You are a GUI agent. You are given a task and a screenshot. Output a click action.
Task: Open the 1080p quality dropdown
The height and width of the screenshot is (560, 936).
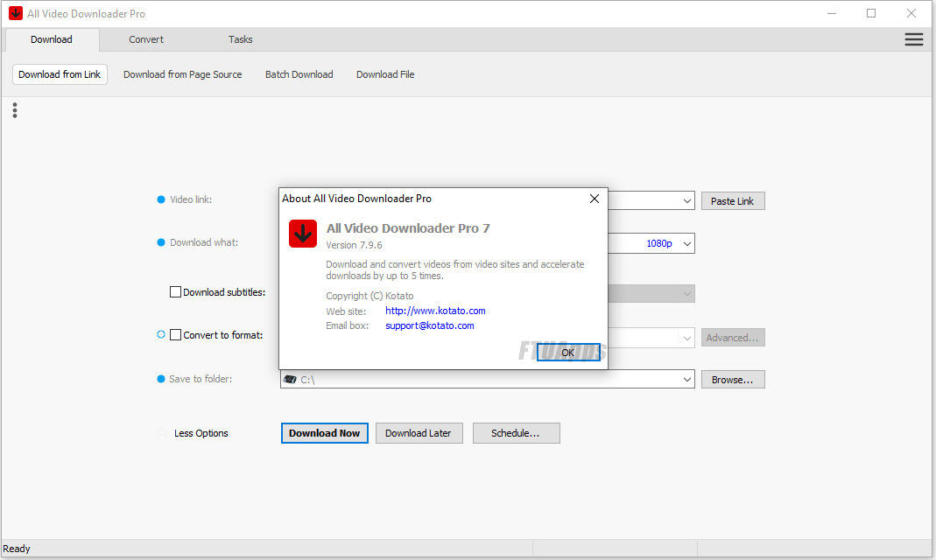click(x=687, y=243)
